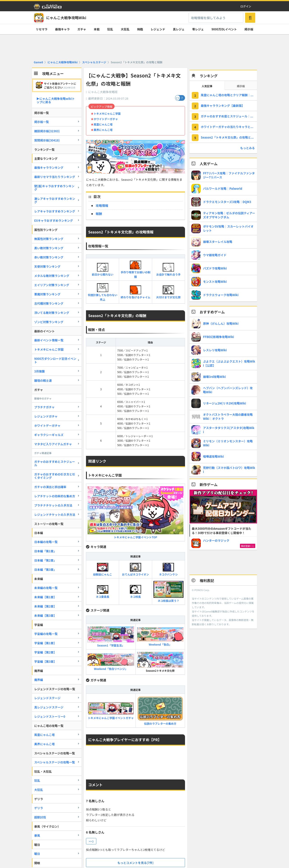Click the yellow search button
This screenshot has width=289, height=868.
250,18
